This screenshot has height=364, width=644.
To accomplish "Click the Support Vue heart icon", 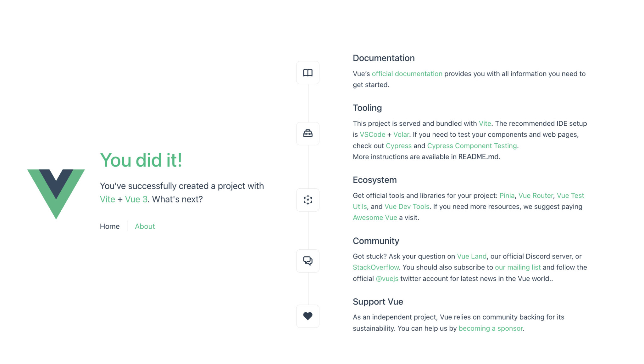I will 308,316.
